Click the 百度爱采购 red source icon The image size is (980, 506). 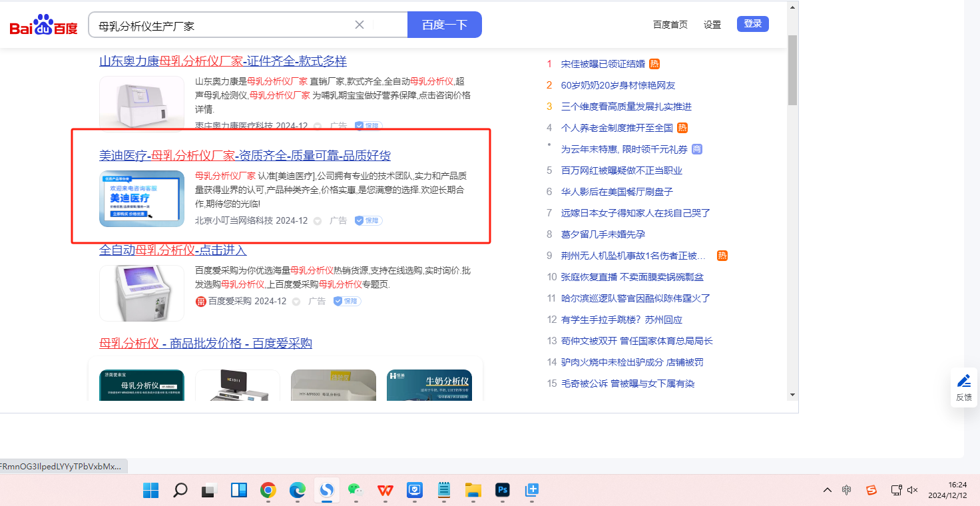point(200,301)
